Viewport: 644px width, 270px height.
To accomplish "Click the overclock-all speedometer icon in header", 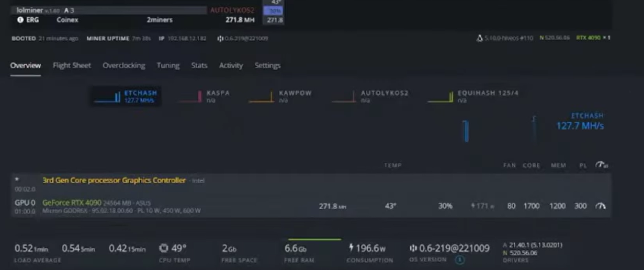I will pyautogui.click(x=601, y=165).
